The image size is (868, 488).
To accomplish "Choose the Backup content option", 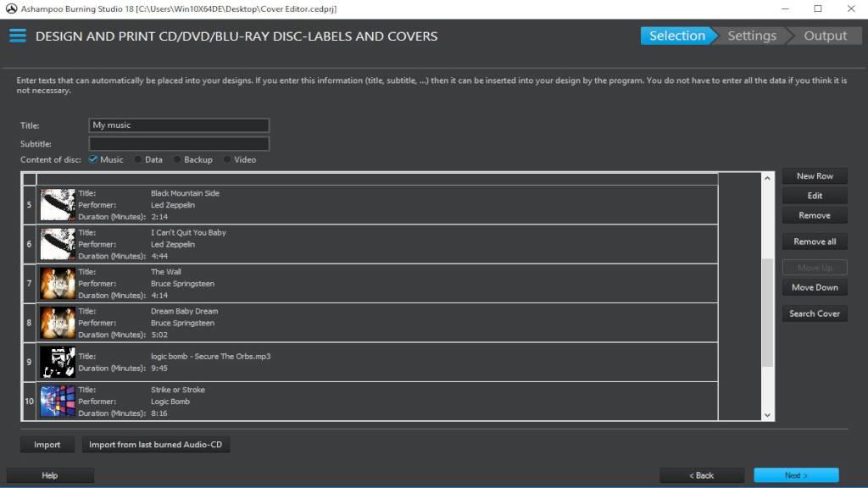I will coord(177,159).
